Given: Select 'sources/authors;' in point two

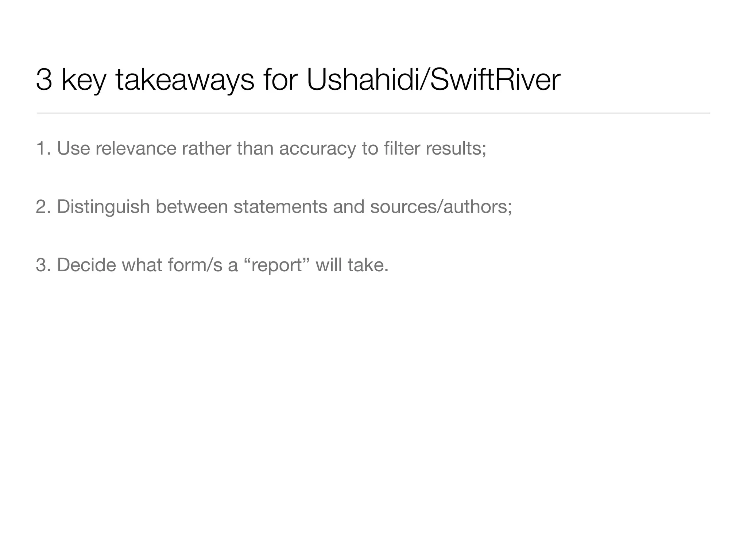Looking at the screenshot, I should pyautogui.click(x=441, y=207).
